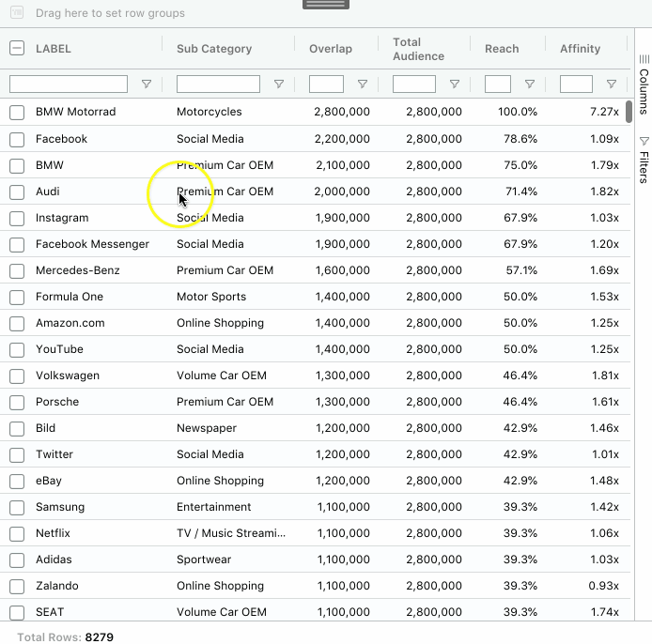Tick the Netflix row checkbox
652x644 pixels.
coord(17,533)
